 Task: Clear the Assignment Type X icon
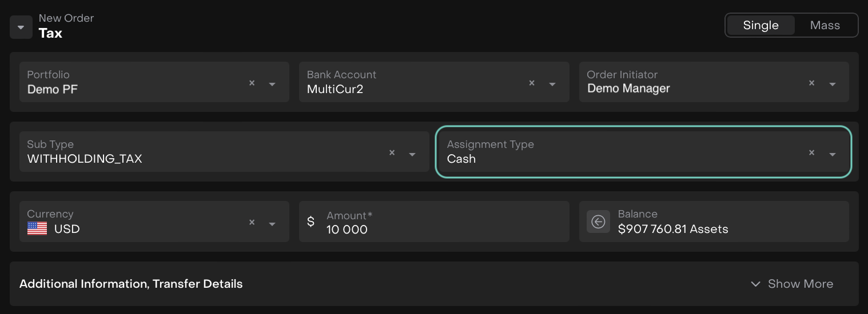(811, 153)
